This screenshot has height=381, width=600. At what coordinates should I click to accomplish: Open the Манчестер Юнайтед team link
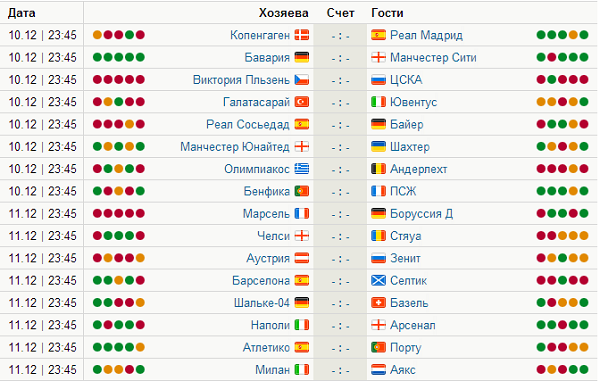pyautogui.click(x=235, y=147)
